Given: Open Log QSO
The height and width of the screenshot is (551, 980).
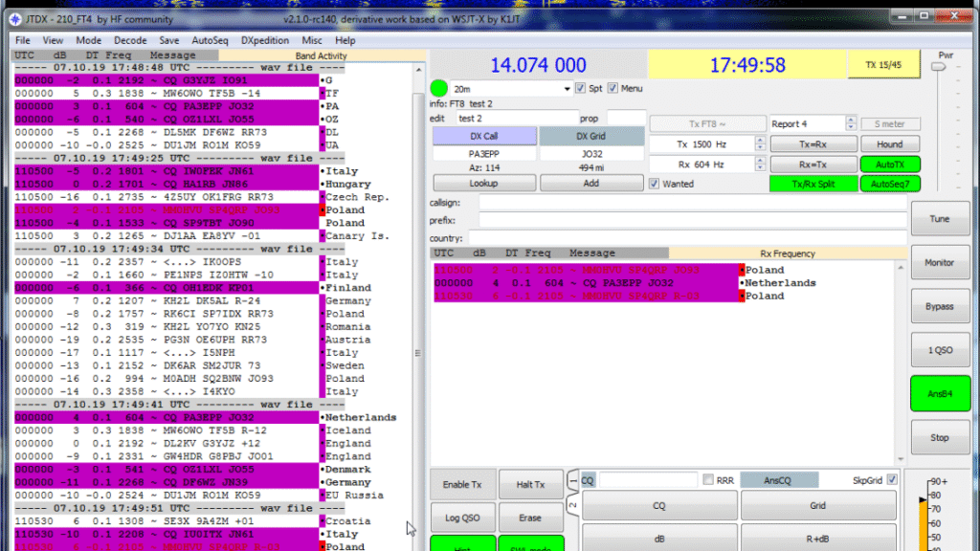Looking at the screenshot, I should coord(463,517).
